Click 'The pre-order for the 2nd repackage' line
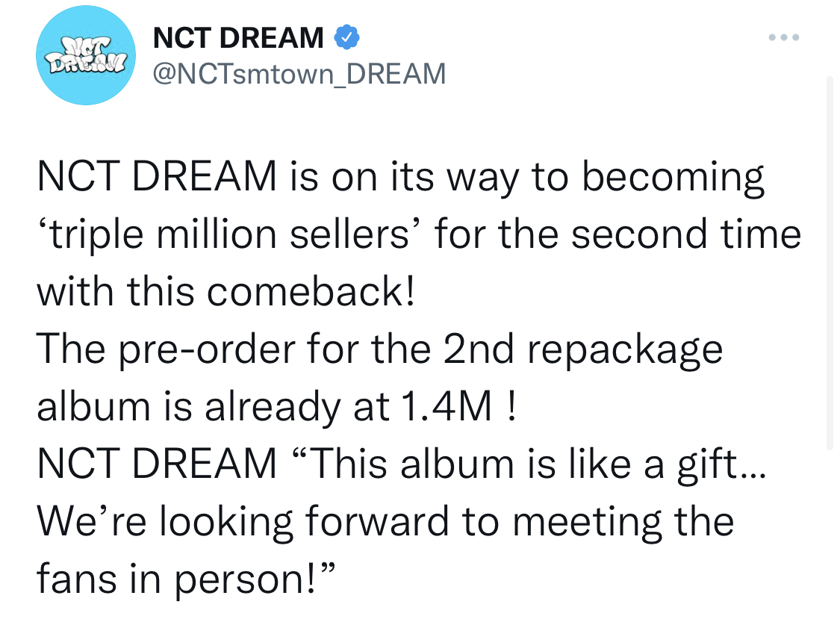This screenshot has height=622, width=840. [x=379, y=350]
